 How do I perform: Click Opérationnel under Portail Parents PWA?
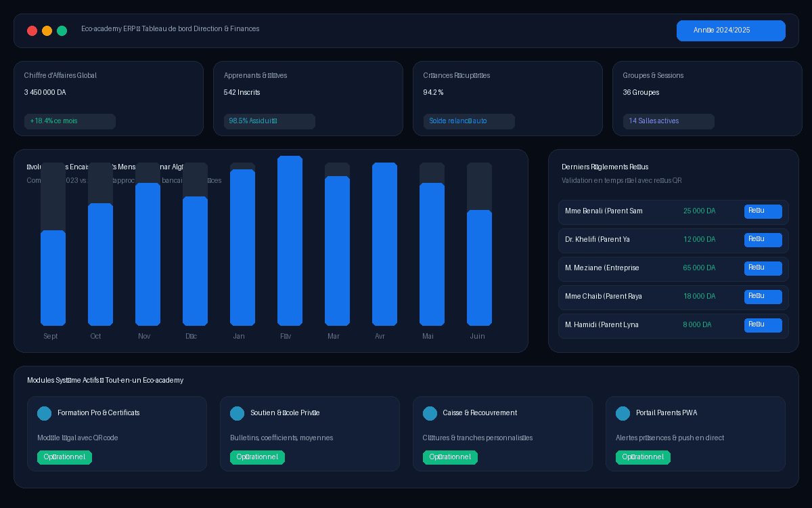click(x=643, y=457)
